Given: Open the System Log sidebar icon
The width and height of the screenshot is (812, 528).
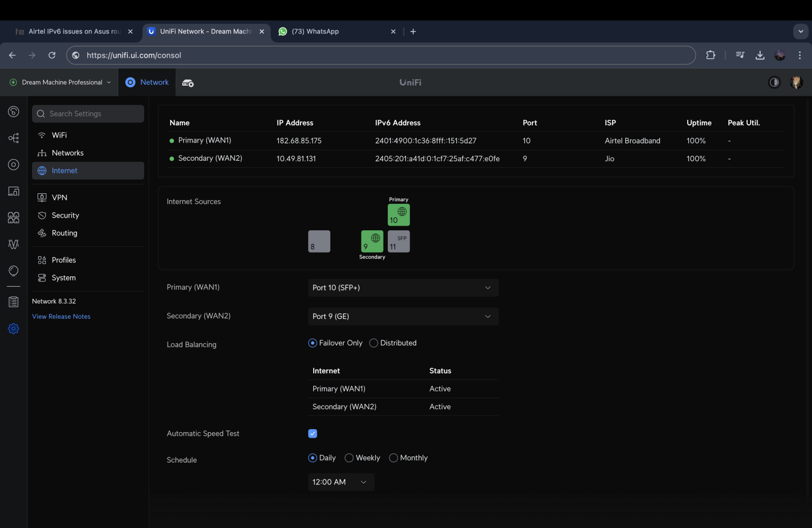Looking at the screenshot, I should [14, 302].
